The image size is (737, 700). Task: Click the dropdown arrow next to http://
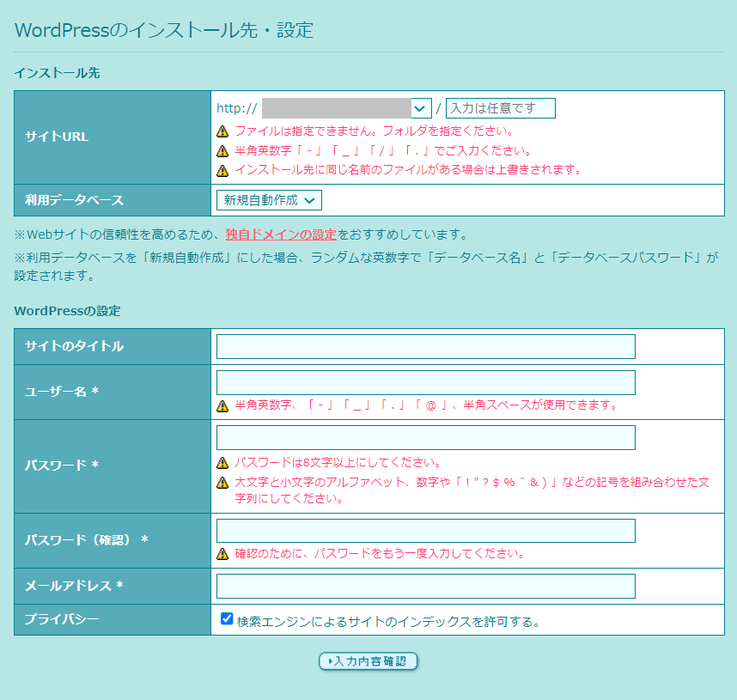(419, 108)
